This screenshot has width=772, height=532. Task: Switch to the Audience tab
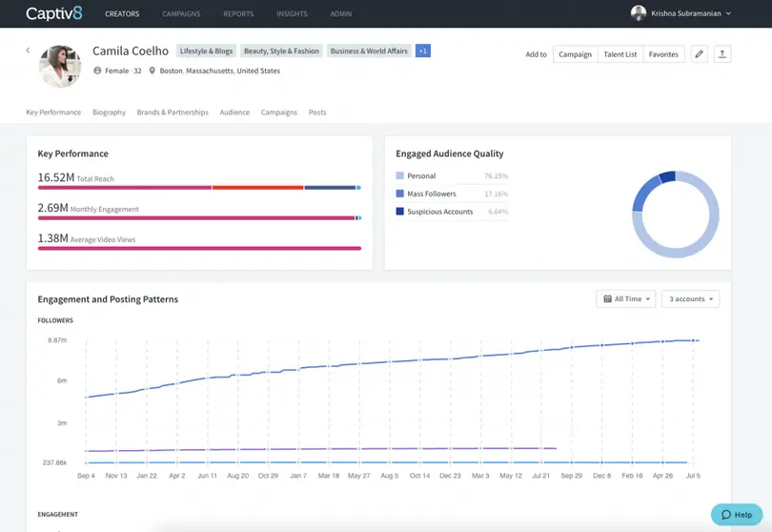pos(234,113)
